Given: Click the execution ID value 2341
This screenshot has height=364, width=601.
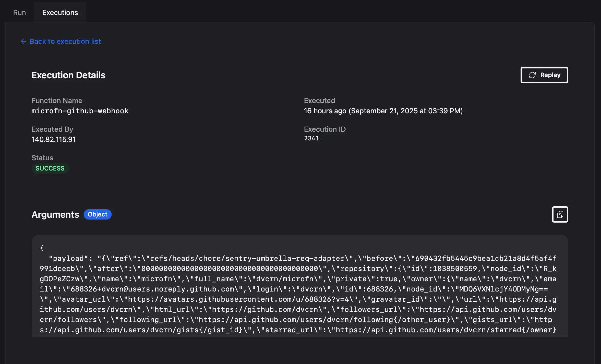Looking at the screenshot, I should coord(311,138).
